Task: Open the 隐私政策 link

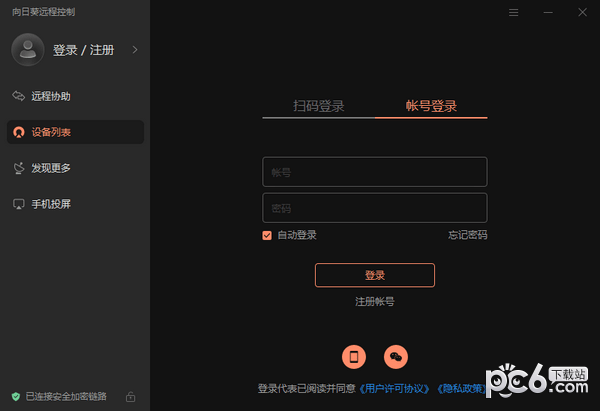Action: pos(461,389)
